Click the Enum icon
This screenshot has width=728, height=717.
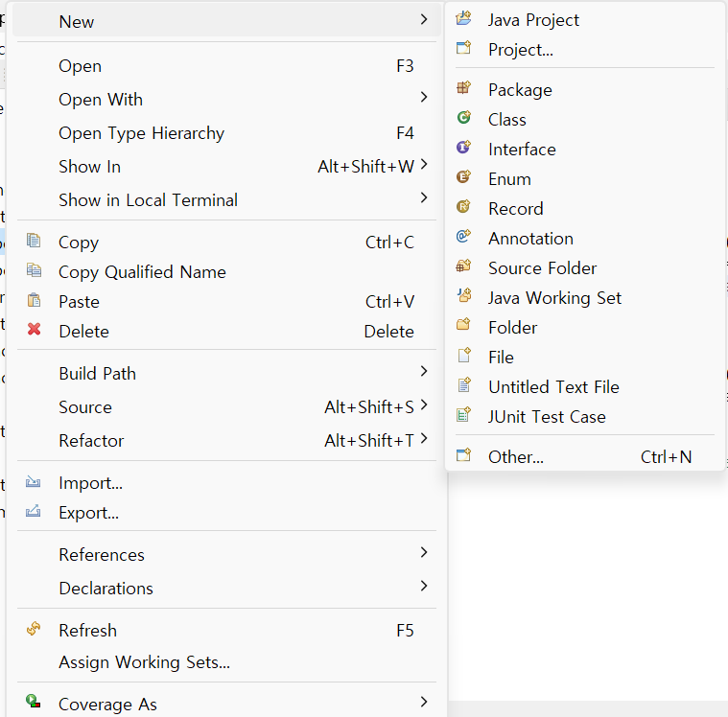coord(463,176)
